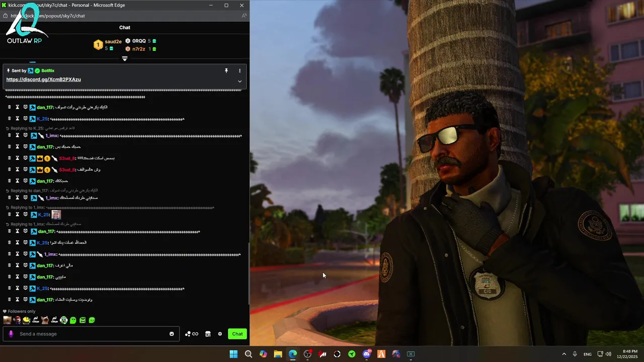Delete the first S3ud_8 message with its trash icon
Screen dimensions: 644x362
9,158
